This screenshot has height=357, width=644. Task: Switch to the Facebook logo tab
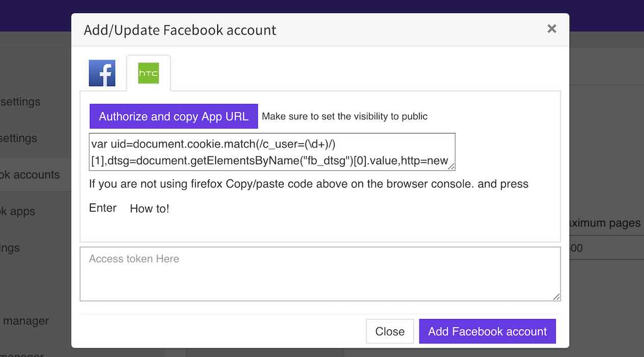[x=102, y=73]
